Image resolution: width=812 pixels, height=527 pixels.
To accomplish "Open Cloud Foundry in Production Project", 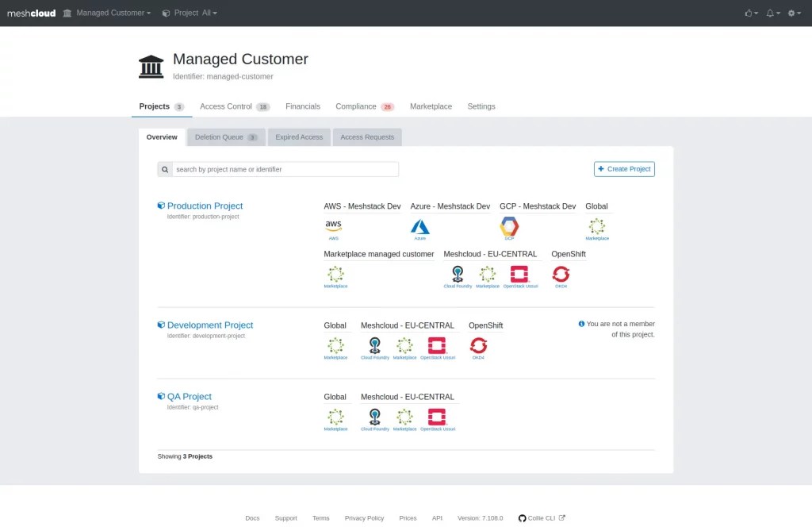I will [x=458, y=277].
